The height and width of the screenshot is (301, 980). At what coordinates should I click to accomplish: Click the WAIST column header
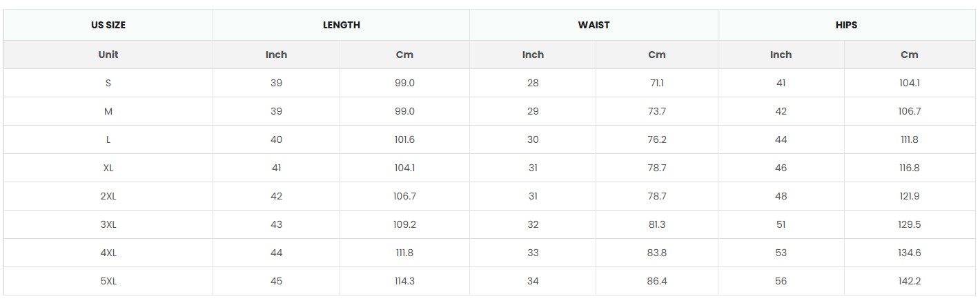click(594, 25)
